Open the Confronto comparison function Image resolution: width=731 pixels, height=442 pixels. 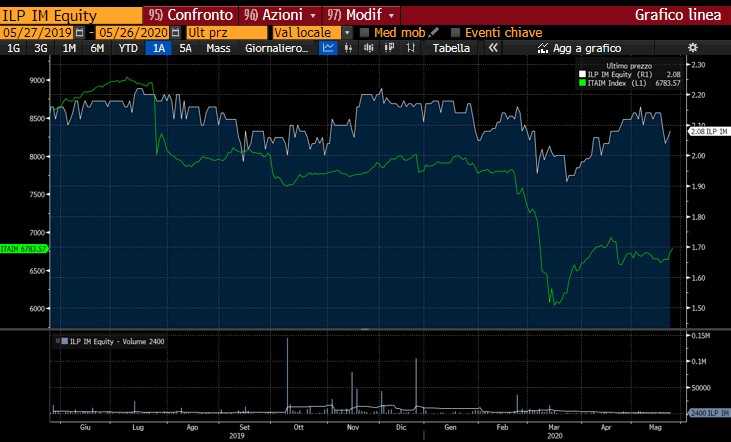(x=191, y=15)
